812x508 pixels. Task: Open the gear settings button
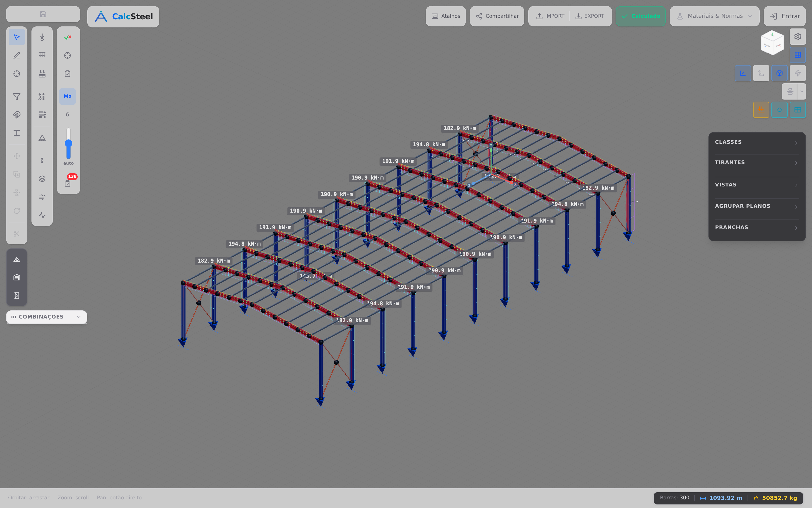pos(798,37)
